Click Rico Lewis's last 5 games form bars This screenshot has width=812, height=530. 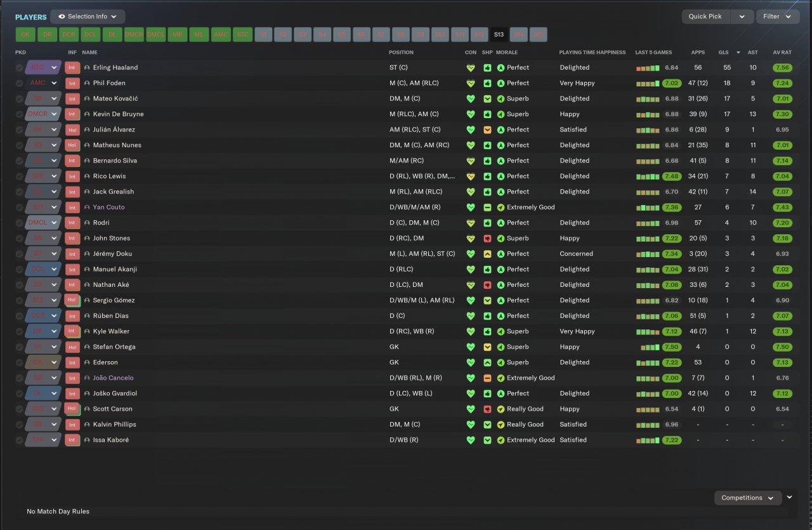[648, 176]
